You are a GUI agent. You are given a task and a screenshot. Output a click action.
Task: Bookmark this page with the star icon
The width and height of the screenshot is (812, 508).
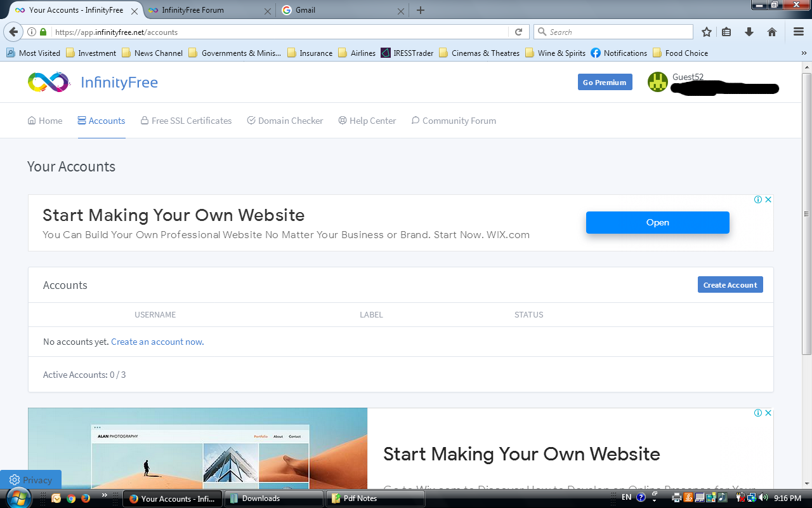point(707,32)
